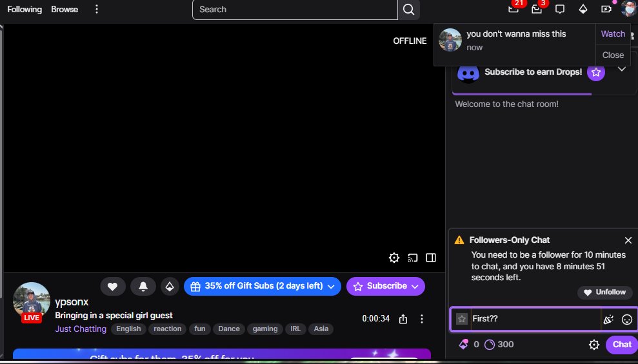Click the Turbo battery icon in top bar
This screenshot has width=638, height=364.
606,9
